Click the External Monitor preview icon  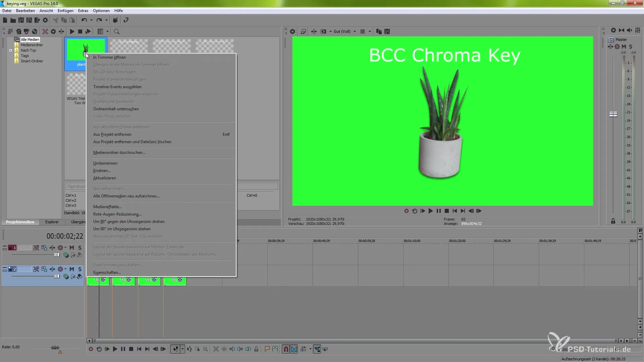coord(303,32)
